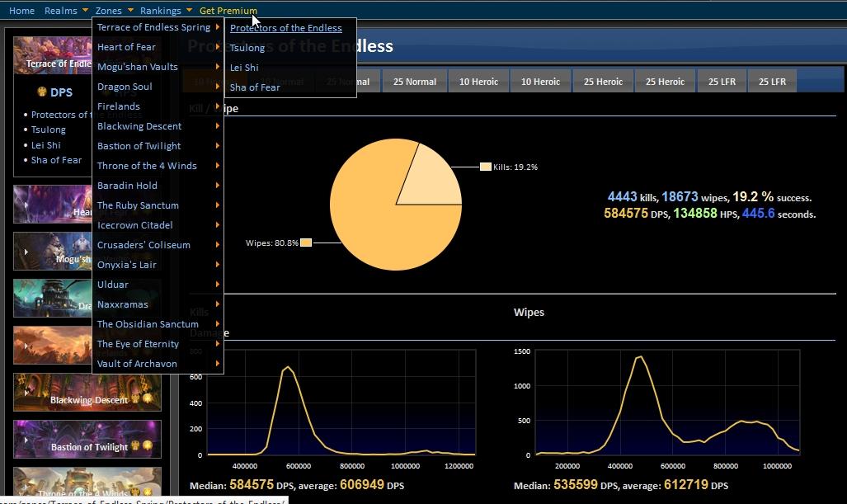Click the median 535599 DPS value
Image resolution: width=847 pixels, height=504 pixels.
click(x=576, y=484)
